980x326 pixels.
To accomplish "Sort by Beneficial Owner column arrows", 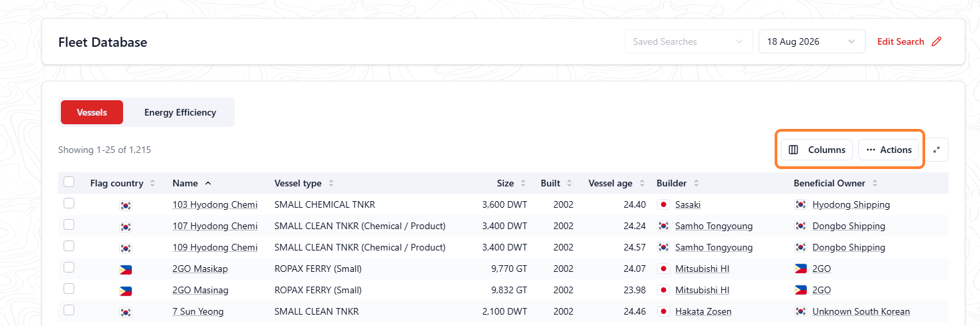I will click(x=875, y=183).
